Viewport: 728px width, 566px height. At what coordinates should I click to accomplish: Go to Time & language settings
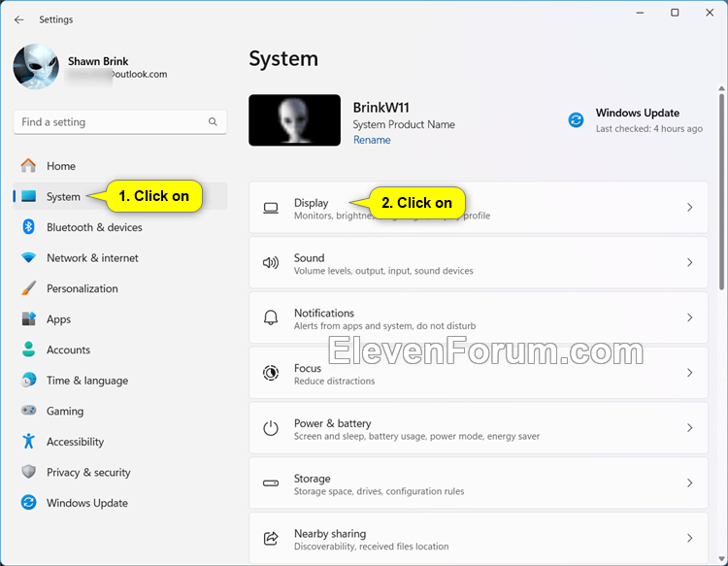click(x=87, y=381)
